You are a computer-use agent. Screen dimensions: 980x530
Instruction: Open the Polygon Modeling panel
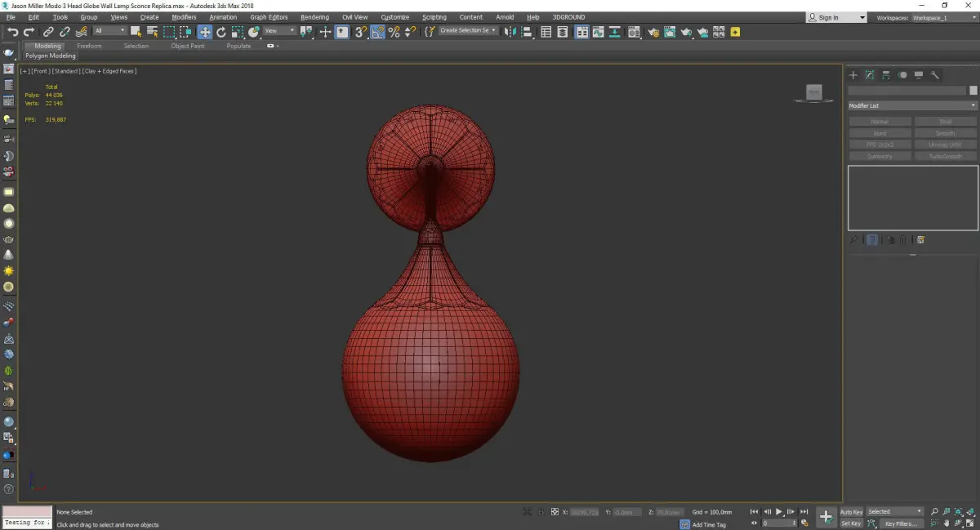coord(51,56)
